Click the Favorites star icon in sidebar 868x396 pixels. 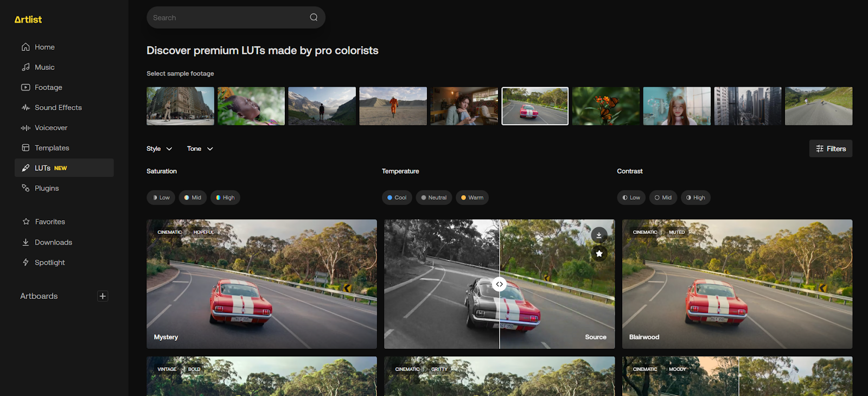click(x=26, y=222)
